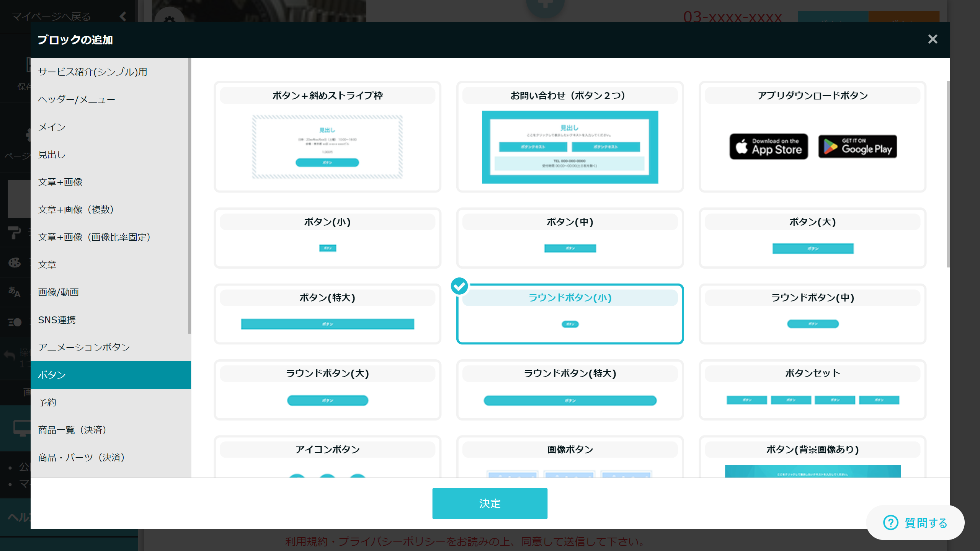Select the ボタン(大) template
This screenshot has height=551, width=980.
pos(812,238)
